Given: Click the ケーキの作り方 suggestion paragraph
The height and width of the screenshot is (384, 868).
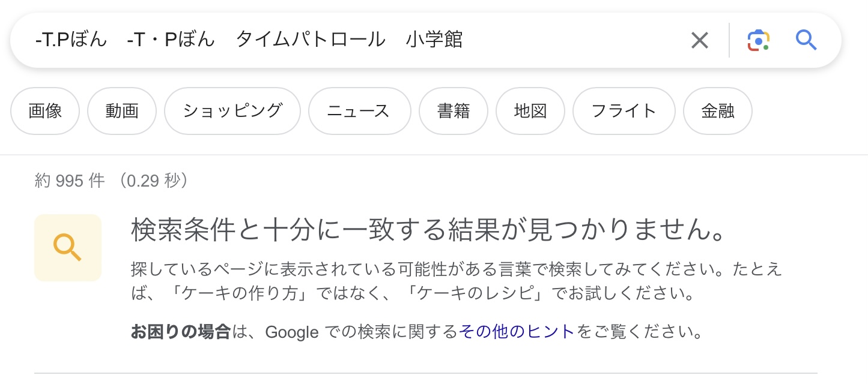Looking at the screenshot, I should click(457, 281).
